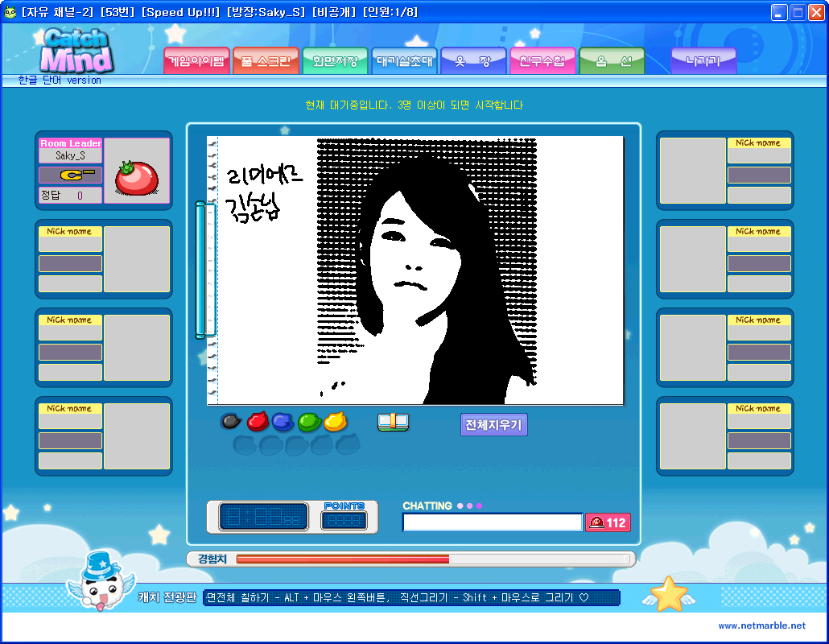Viewport: 829px width, 644px height.
Task: Click the 한글 단어 version label
Action: [x=60, y=80]
